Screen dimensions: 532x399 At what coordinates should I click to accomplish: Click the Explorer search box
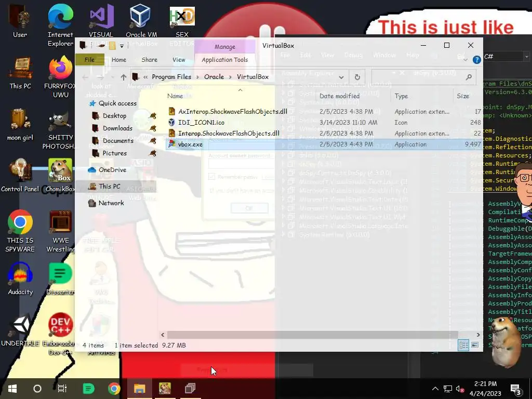[x=423, y=77]
